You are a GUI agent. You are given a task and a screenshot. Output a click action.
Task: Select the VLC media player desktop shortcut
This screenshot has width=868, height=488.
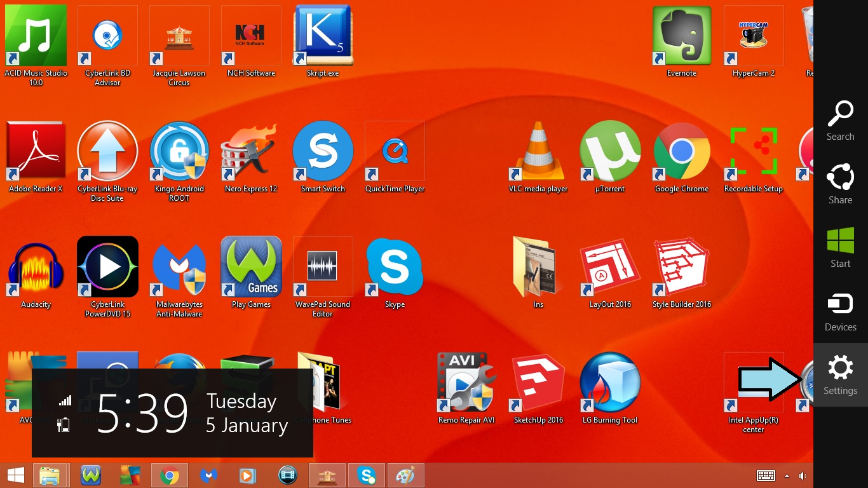pyautogui.click(x=538, y=152)
